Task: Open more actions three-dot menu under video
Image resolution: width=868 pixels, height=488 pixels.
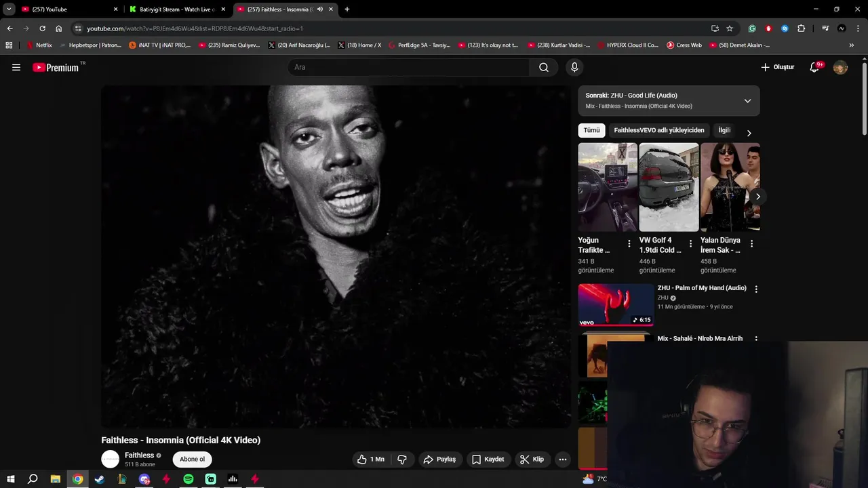Action: 562,459
